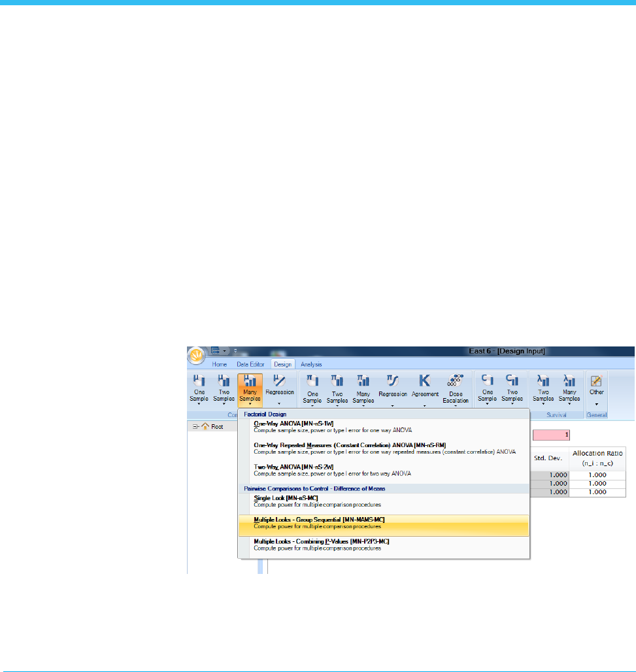Select Multiple Looks - Group Sequential entry
This screenshot has height=672, width=636.
[384, 526]
